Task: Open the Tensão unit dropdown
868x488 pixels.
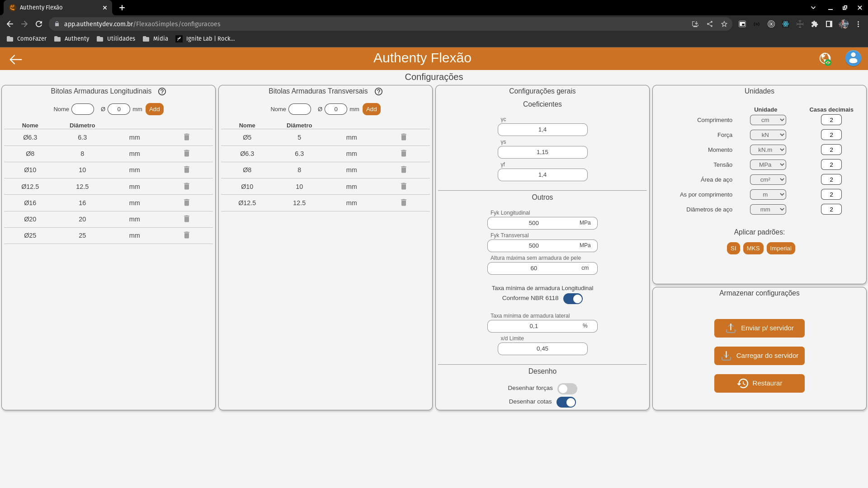Action: (x=768, y=165)
